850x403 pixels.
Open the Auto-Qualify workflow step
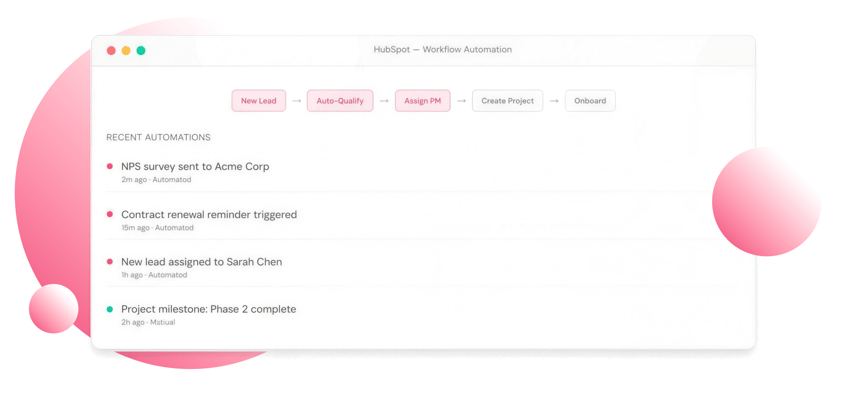340,101
